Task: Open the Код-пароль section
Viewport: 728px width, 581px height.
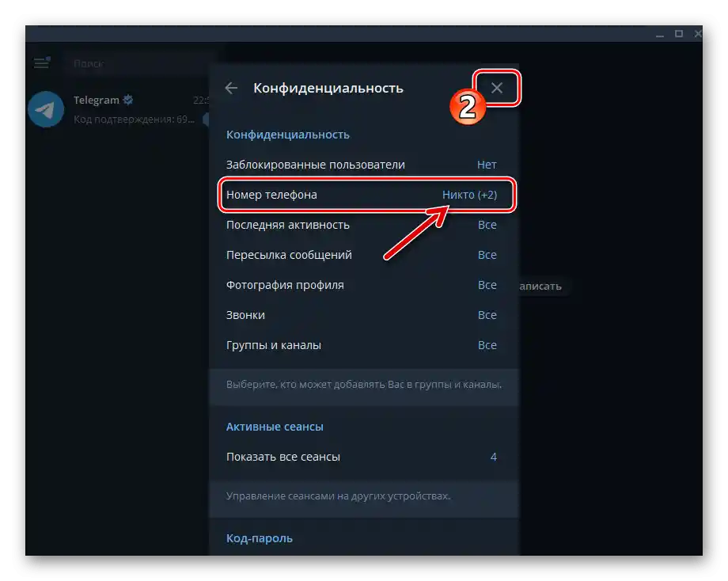Action: tap(260, 538)
